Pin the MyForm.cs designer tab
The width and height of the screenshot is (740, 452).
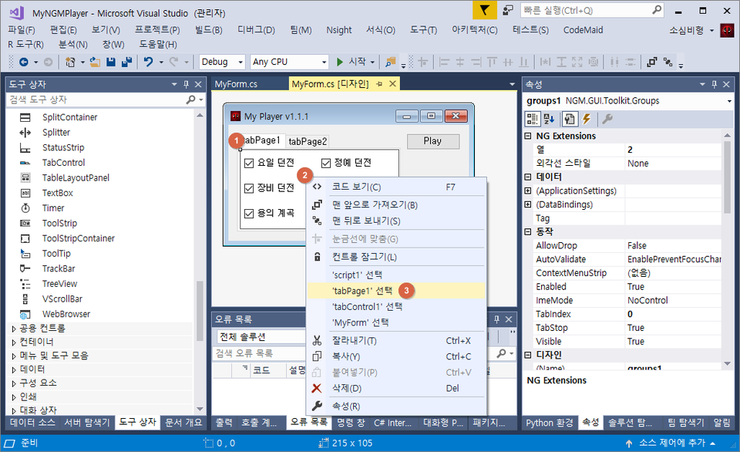379,84
